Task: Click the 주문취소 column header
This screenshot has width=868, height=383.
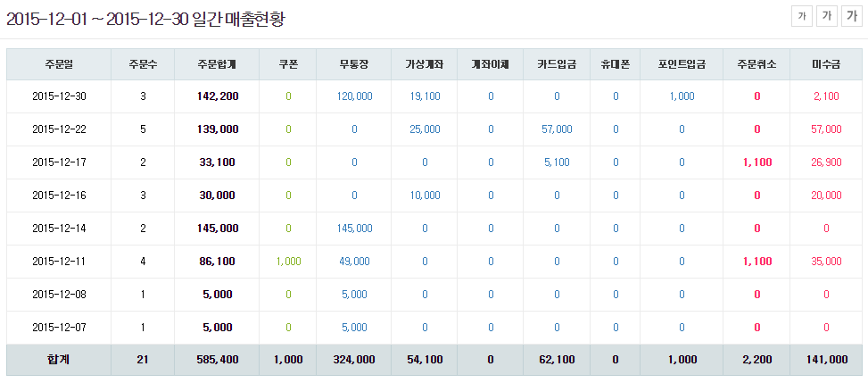Action: click(x=756, y=64)
